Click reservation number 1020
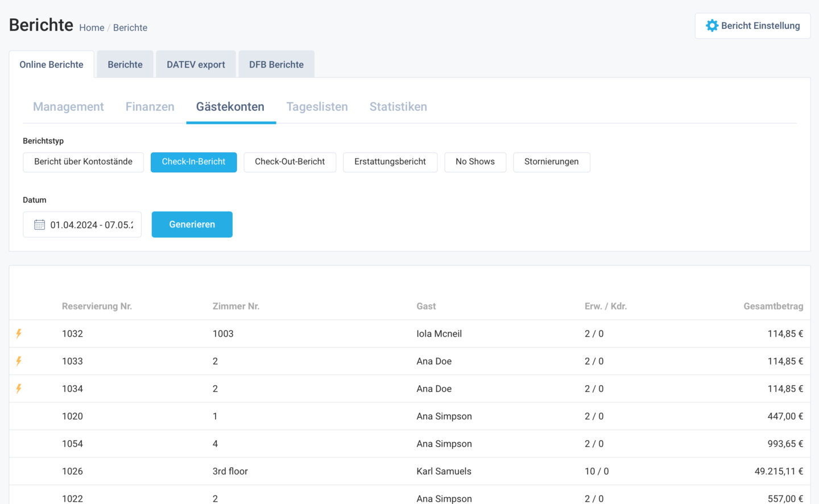The height and width of the screenshot is (504, 819). click(72, 416)
